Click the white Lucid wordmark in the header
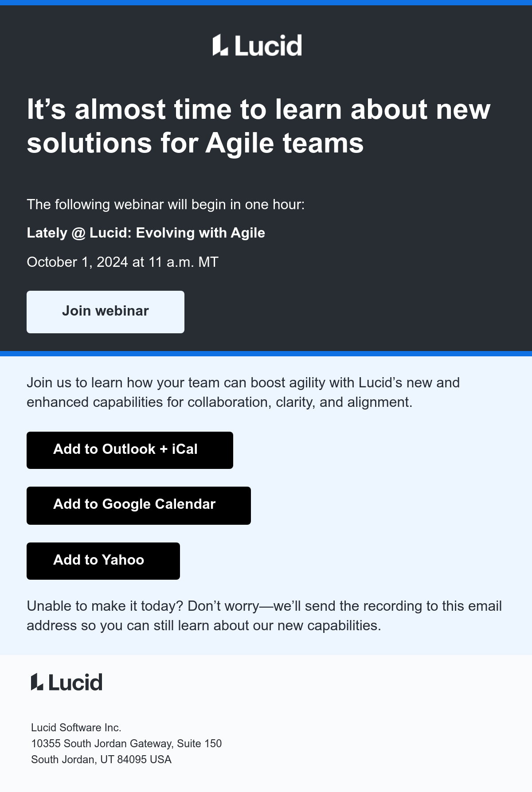 [268, 45]
